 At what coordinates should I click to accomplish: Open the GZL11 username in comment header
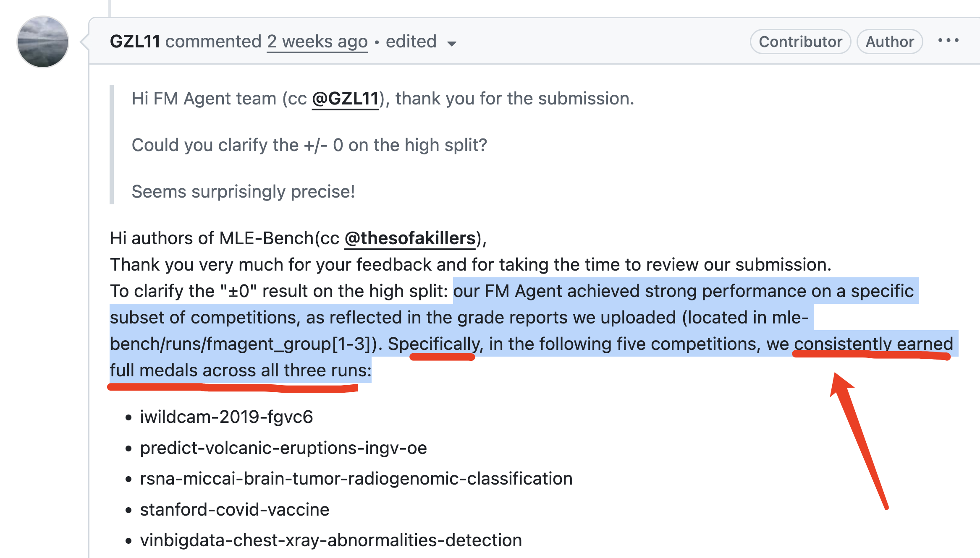(x=135, y=42)
